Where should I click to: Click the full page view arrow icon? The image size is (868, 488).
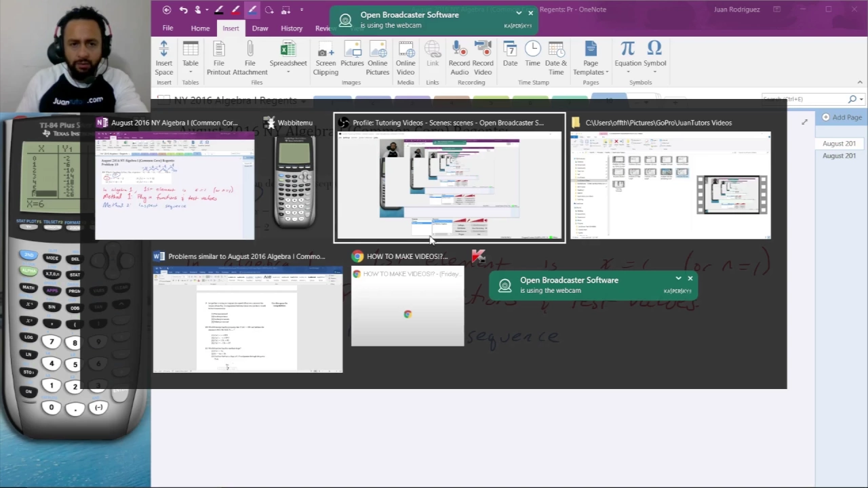(x=805, y=122)
